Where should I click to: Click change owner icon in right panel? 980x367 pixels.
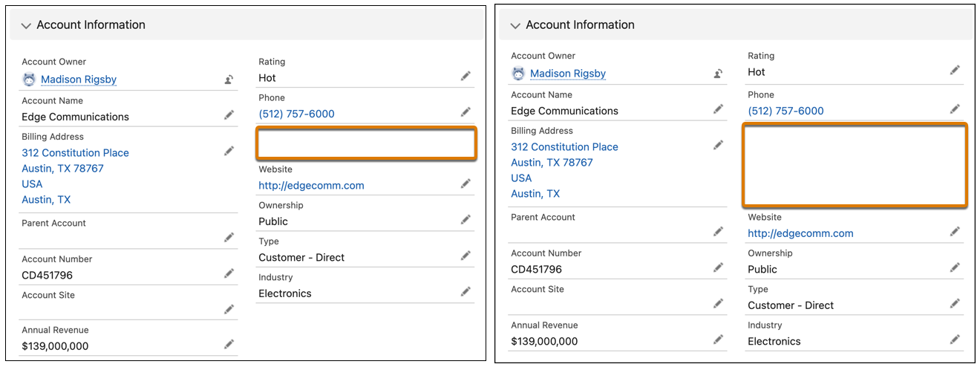pos(718,74)
